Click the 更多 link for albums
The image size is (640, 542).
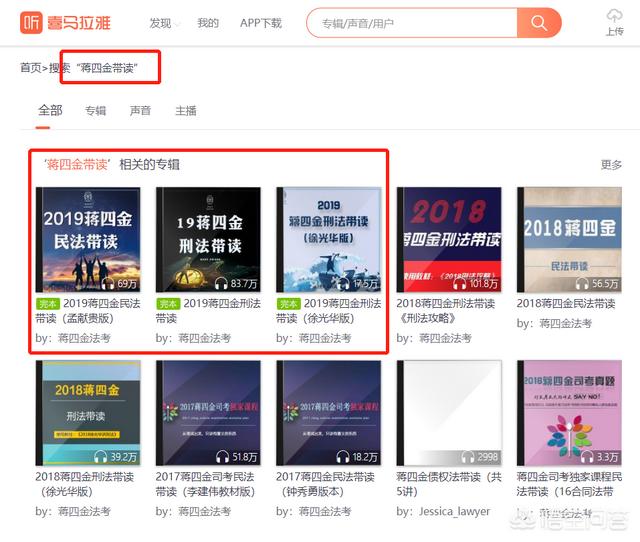click(x=611, y=165)
